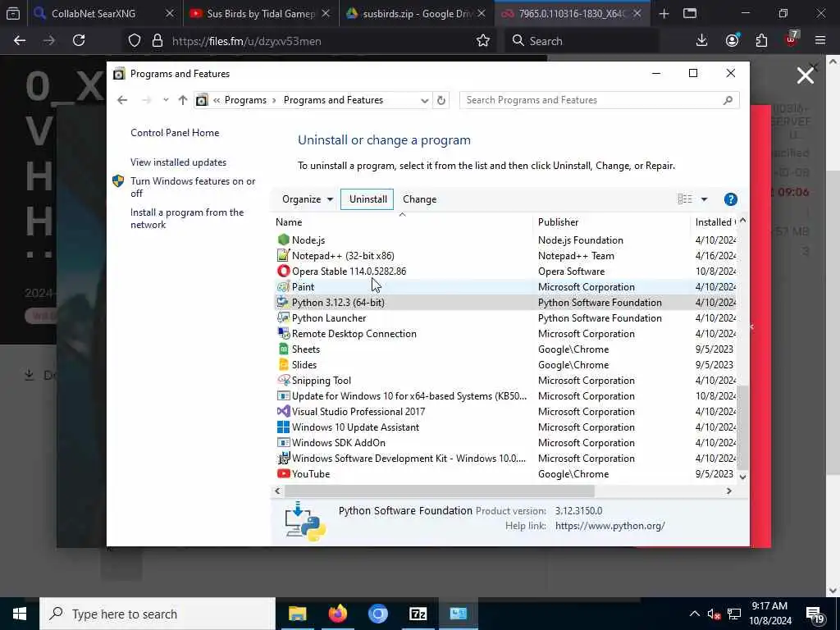The image size is (840, 630).
Task: Click the Uninstall button
Action: pos(367,199)
